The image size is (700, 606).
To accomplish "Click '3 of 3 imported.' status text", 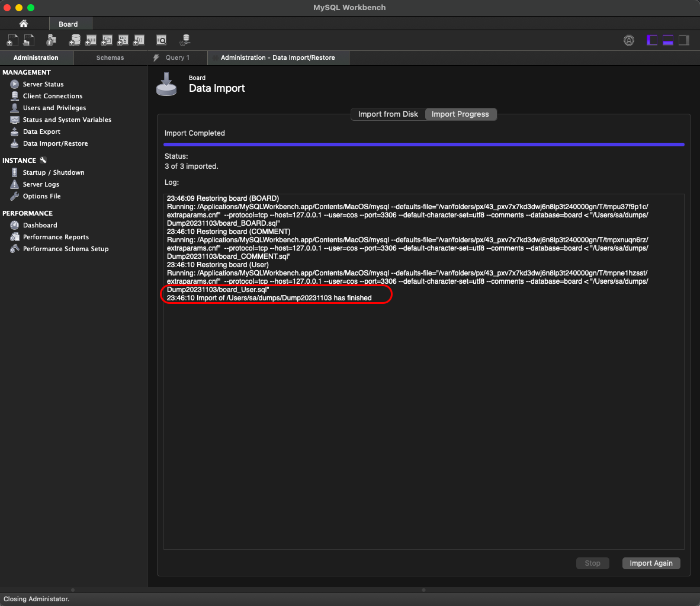I will pyautogui.click(x=191, y=166).
